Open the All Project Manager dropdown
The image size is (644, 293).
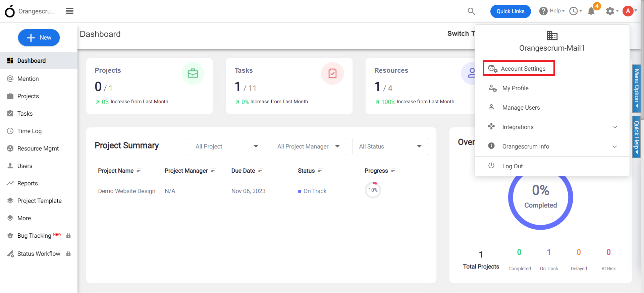point(308,146)
